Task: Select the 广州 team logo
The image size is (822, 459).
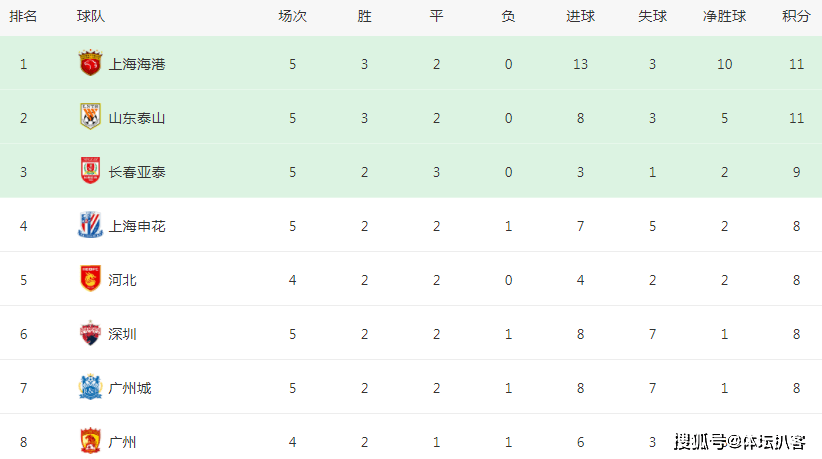Action: pos(90,441)
